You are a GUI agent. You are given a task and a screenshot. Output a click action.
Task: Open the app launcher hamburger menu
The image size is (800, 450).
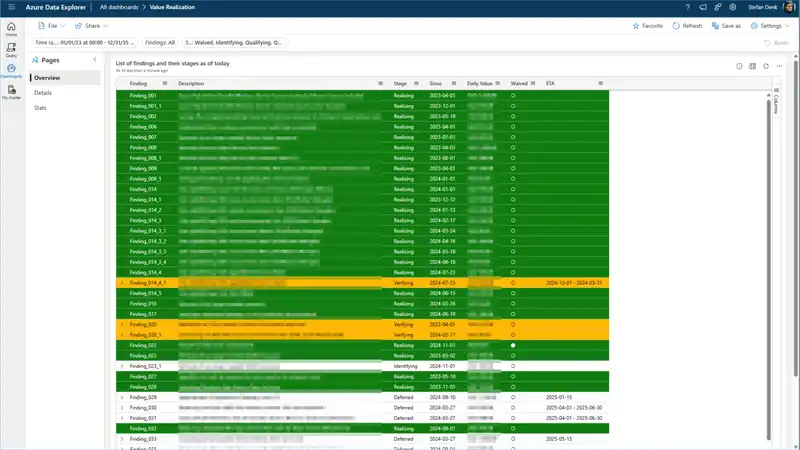tap(11, 7)
